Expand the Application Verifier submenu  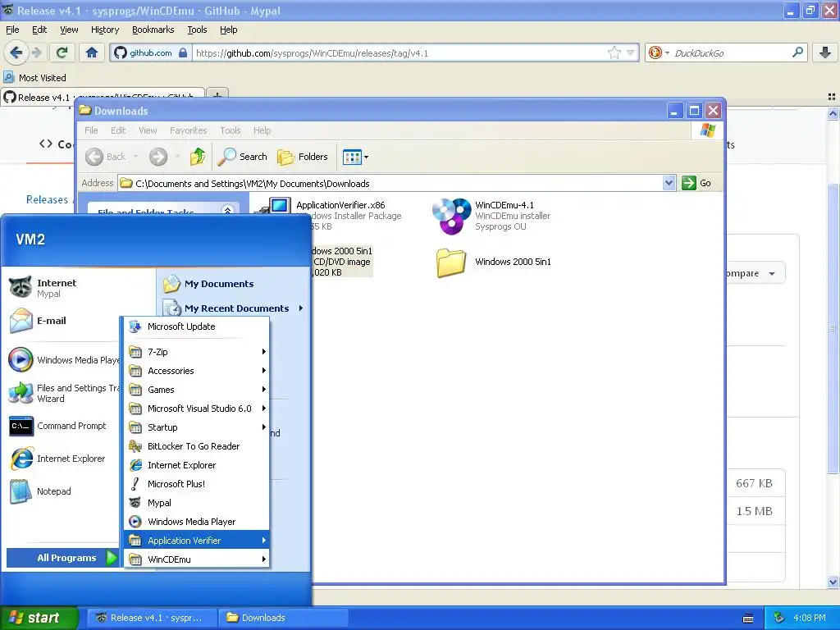tap(196, 540)
